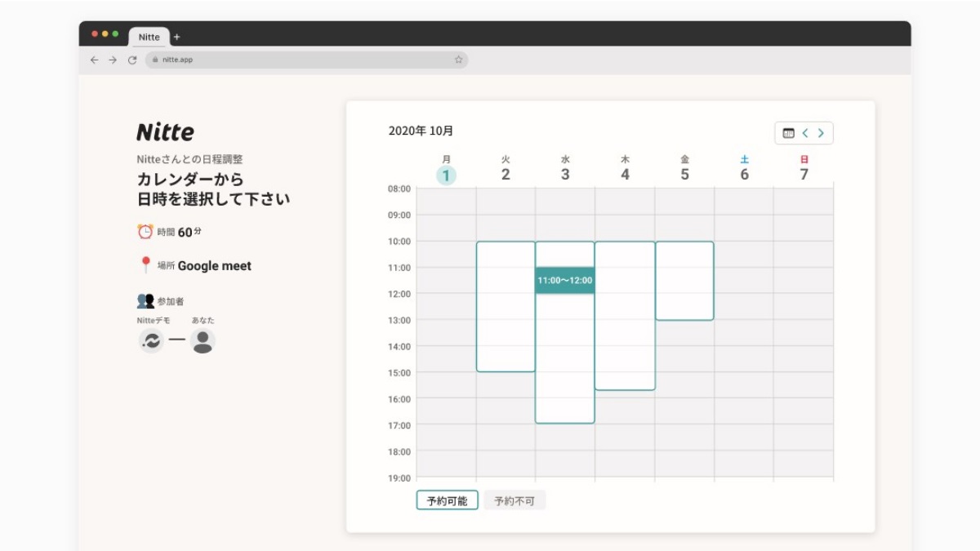Image resolution: width=980 pixels, height=551 pixels.
Task: Pick Friday's available block on the 5th
Action: [684, 280]
